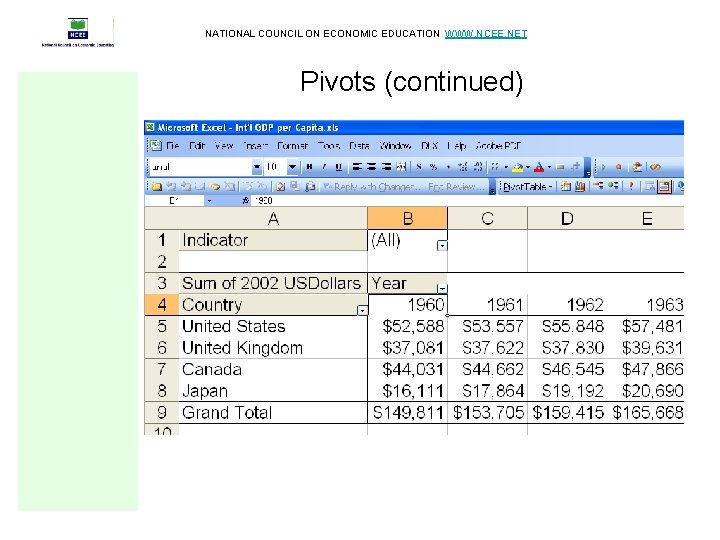720x540 pixels.
Task: Open the Format menu
Action: click(x=292, y=146)
